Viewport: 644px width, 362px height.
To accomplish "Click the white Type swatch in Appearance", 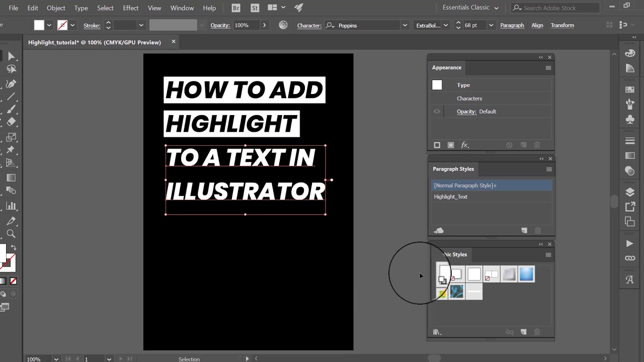I will (x=437, y=85).
